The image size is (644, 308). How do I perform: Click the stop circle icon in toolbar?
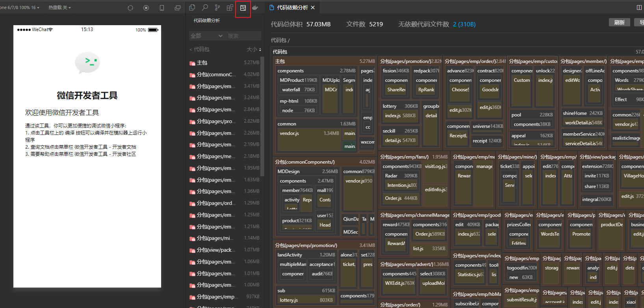(x=146, y=8)
